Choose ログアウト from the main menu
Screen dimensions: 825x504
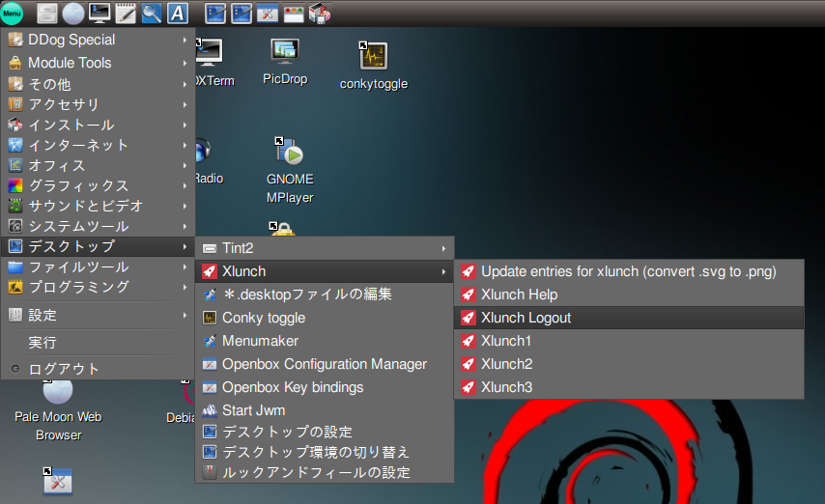(x=99, y=369)
